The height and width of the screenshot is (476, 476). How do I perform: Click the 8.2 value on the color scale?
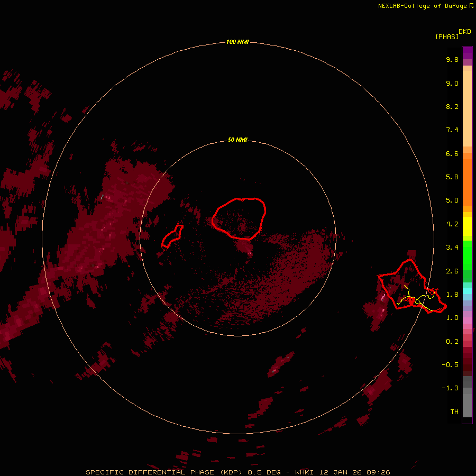pyautogui.click(x=452, y=106)
